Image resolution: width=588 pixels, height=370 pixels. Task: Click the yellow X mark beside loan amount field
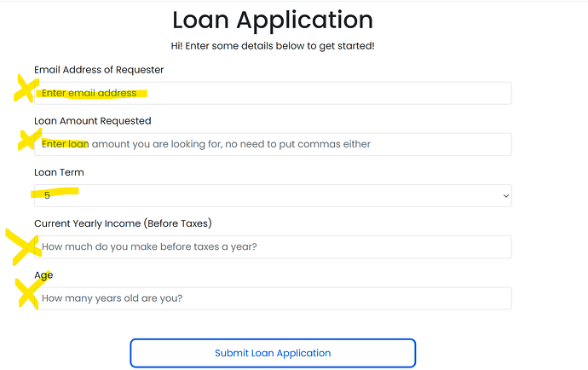[30, 139]
